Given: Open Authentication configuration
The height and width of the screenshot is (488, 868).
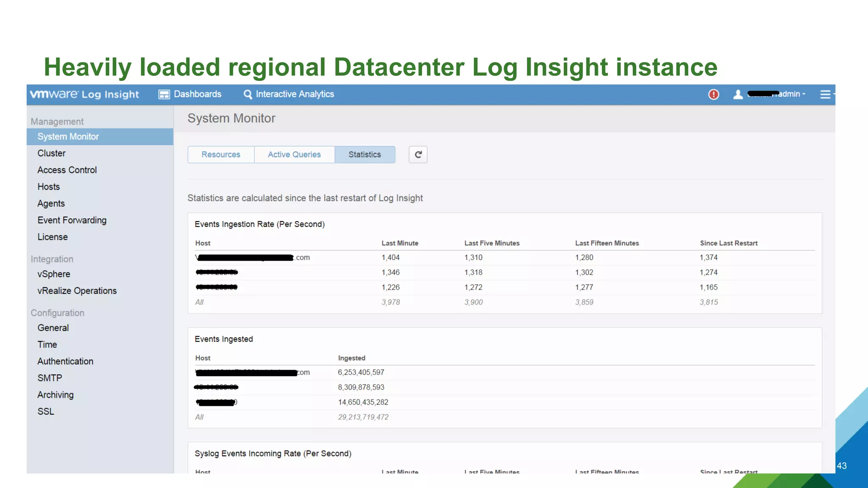Looking at the screenshot, I should click(65, 361).
